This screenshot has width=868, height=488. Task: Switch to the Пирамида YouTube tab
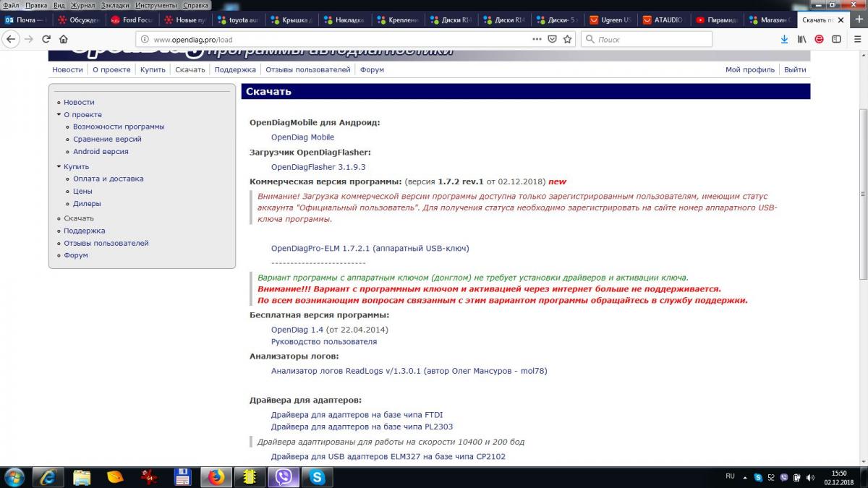click(717, 20)
